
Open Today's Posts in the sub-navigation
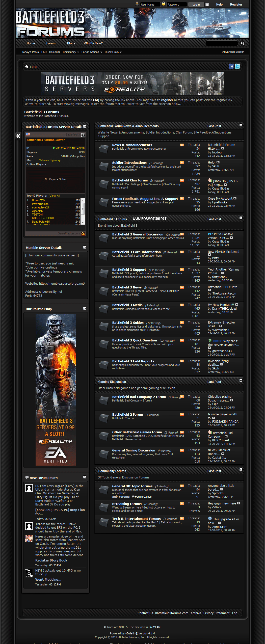click(30, 52)
